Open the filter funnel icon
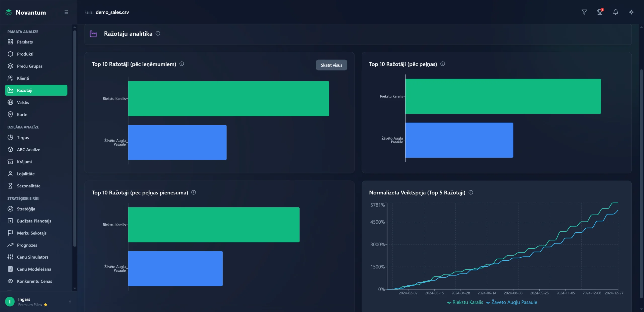The image size is (644, 312). [x=584, y=12]
